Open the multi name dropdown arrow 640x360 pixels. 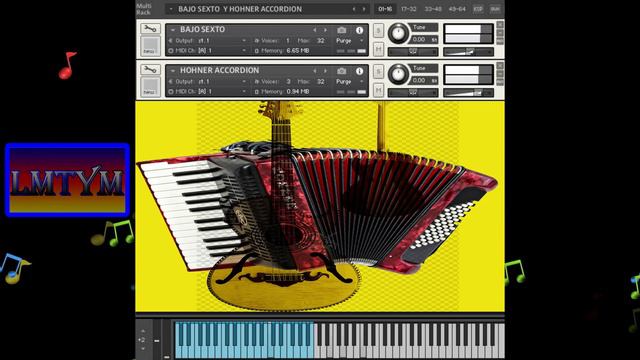tap(171, 9)
